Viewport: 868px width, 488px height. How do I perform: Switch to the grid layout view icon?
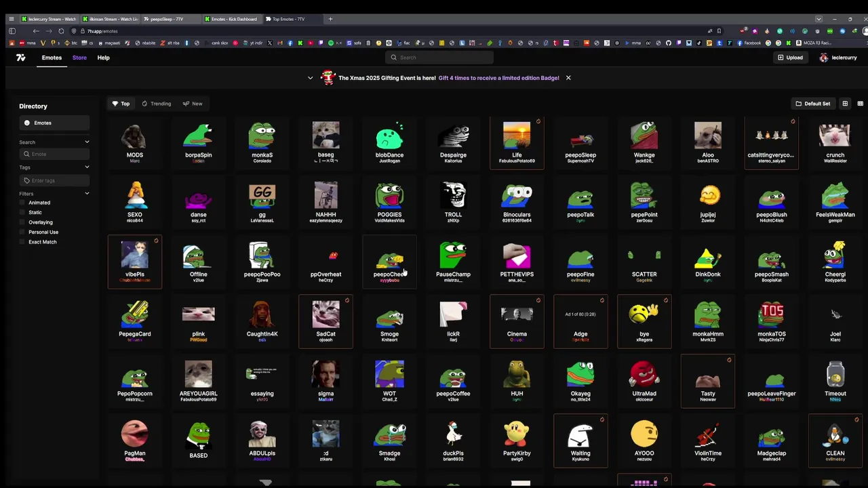[845, 104]
